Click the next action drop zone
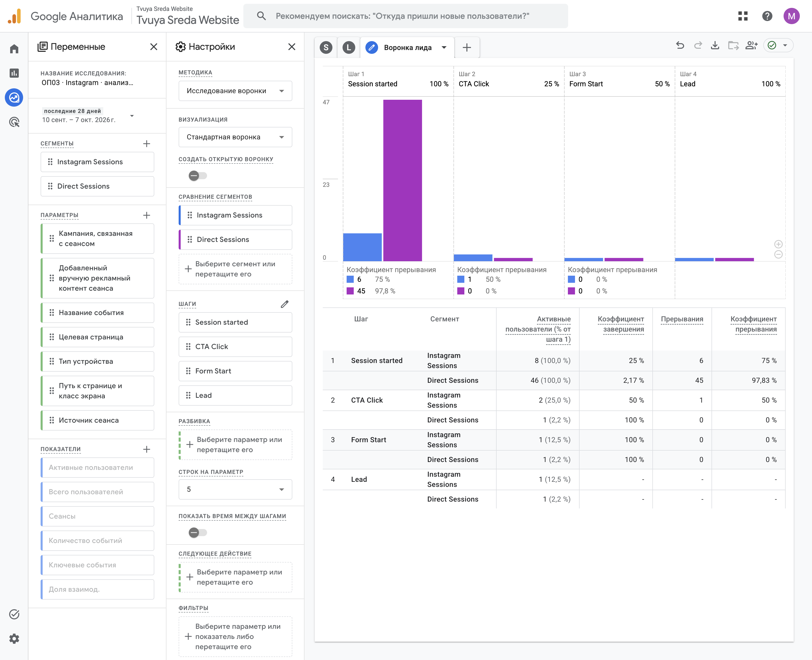812x660 pixels. pos(235,577)
